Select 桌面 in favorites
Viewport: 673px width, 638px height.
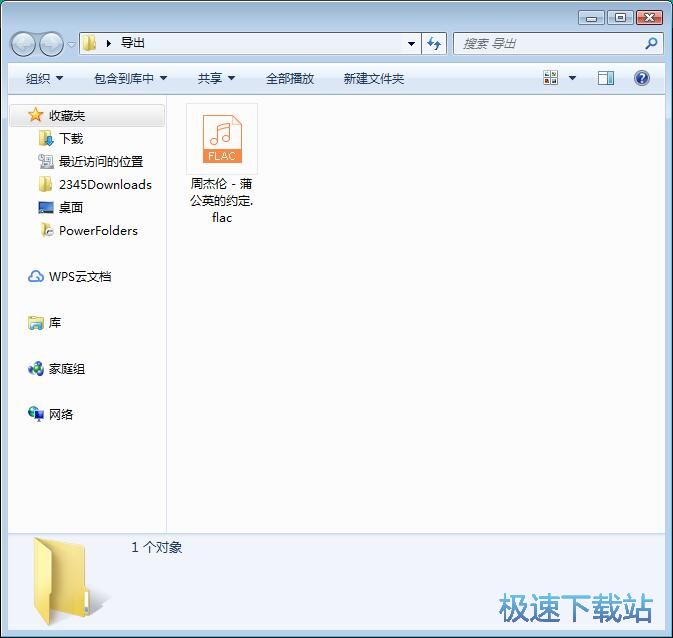(x=71, y=207)
